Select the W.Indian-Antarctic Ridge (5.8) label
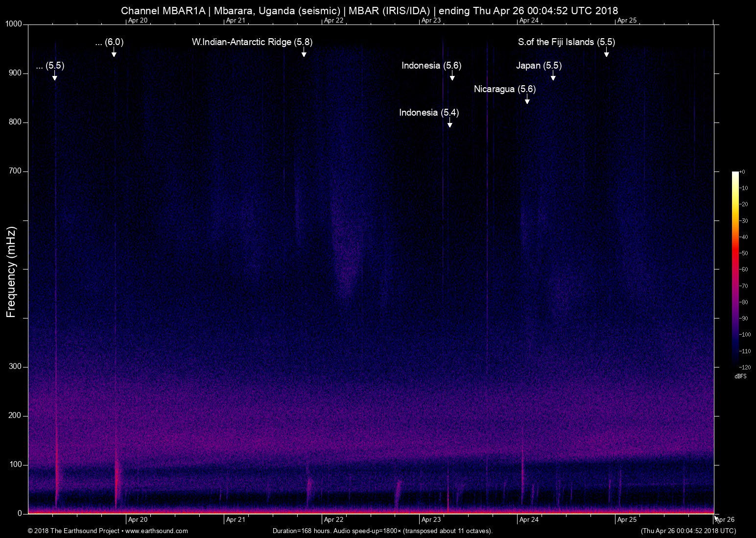This screenshot has height=538, width=756. tap(252, 42)
